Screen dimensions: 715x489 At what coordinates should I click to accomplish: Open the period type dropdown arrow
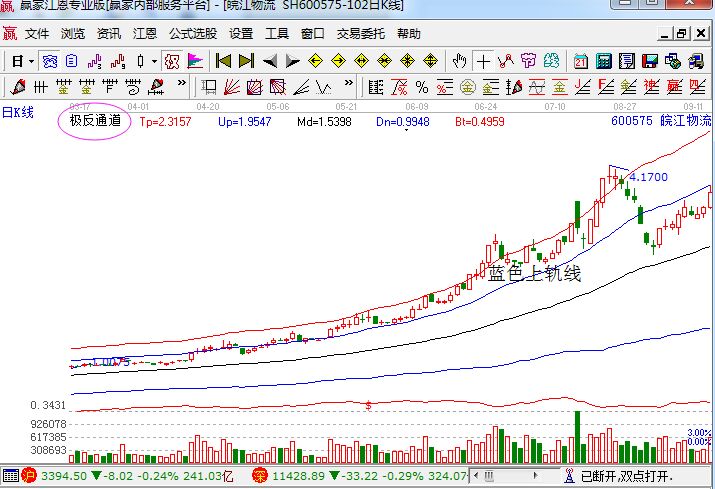point(32,61)
